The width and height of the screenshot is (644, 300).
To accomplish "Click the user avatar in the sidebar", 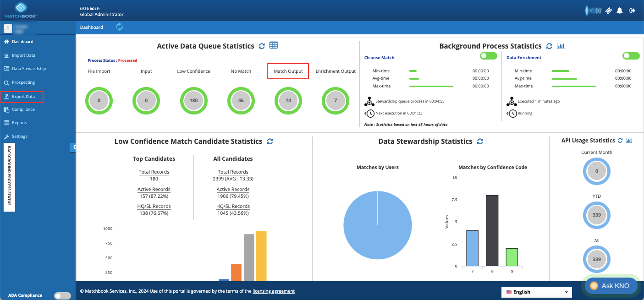I will pos(8,28).
